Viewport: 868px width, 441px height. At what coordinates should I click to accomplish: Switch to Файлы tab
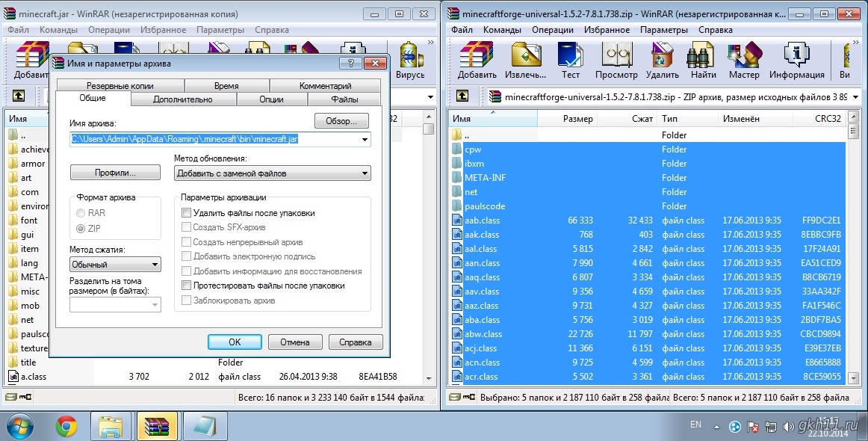344,99
